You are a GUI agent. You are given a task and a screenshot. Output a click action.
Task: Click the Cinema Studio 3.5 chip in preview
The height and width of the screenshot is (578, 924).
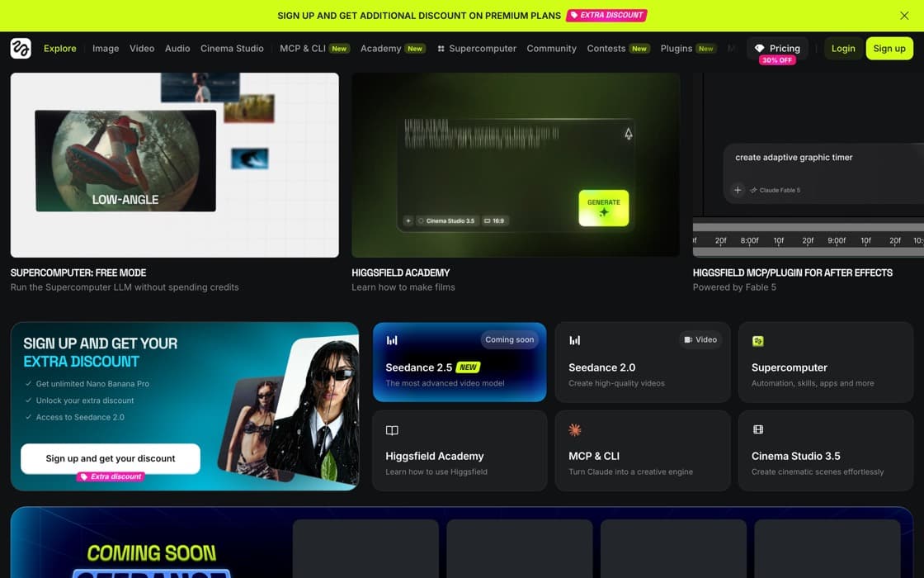[x=446, y=220]
